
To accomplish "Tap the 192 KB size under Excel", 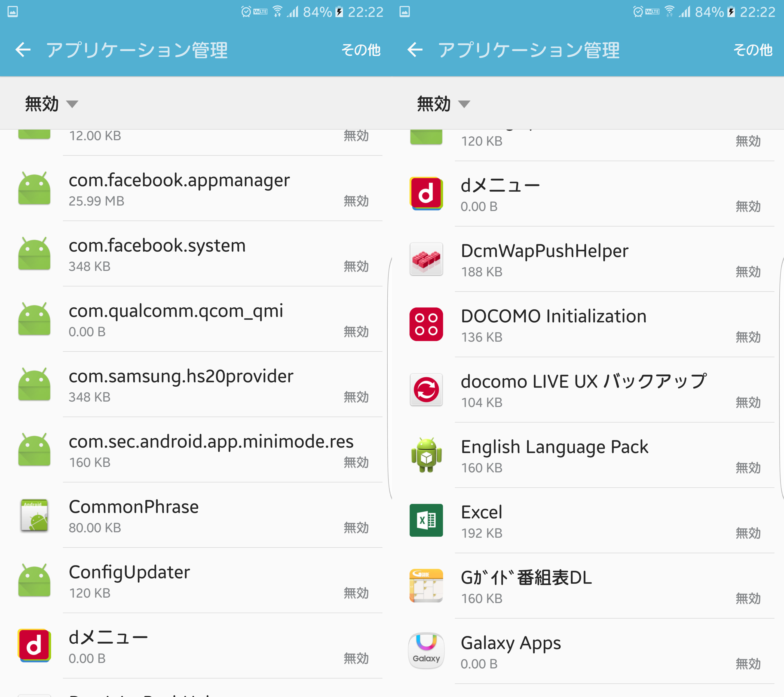I will [x=482, y=533].
